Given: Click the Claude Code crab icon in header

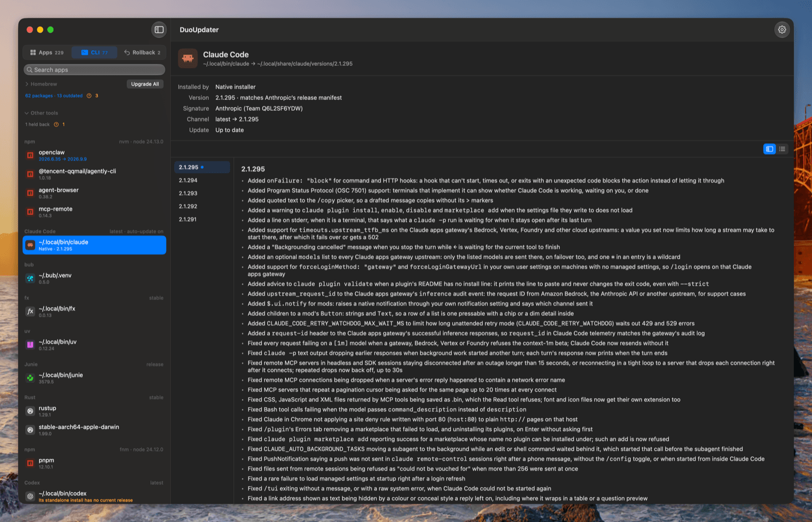Looking at the screenshot, I should coord(188,58).
